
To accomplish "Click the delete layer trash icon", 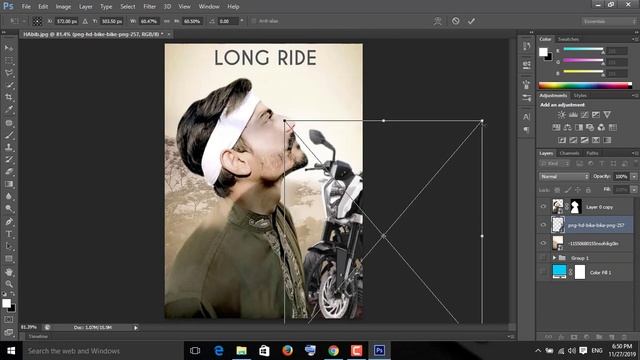I will tap(624, 337).
